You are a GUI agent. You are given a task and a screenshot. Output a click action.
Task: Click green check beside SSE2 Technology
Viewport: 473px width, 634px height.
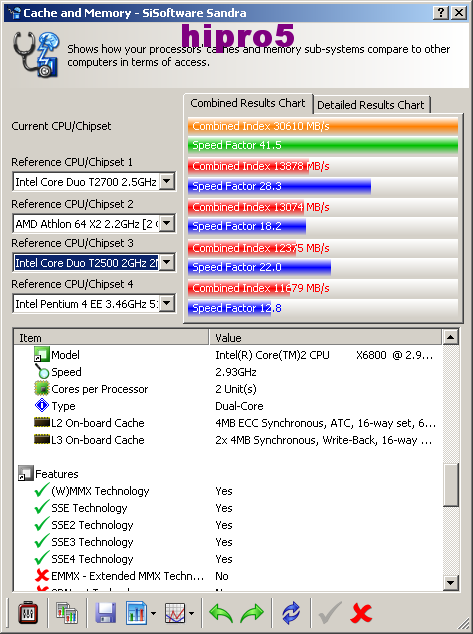tap(42, 524)
